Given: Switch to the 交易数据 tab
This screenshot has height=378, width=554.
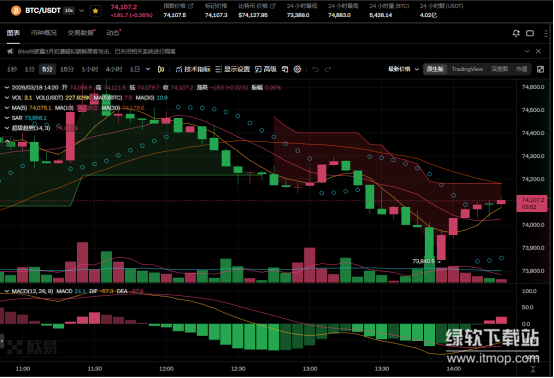Looking at the screenshot, I should [81, 33].
